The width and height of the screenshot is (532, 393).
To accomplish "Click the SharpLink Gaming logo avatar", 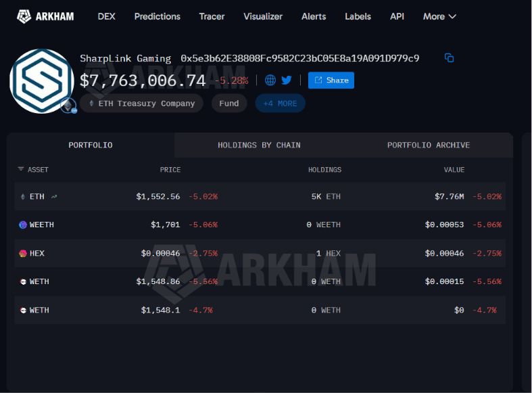I will [x=42, y=81].
